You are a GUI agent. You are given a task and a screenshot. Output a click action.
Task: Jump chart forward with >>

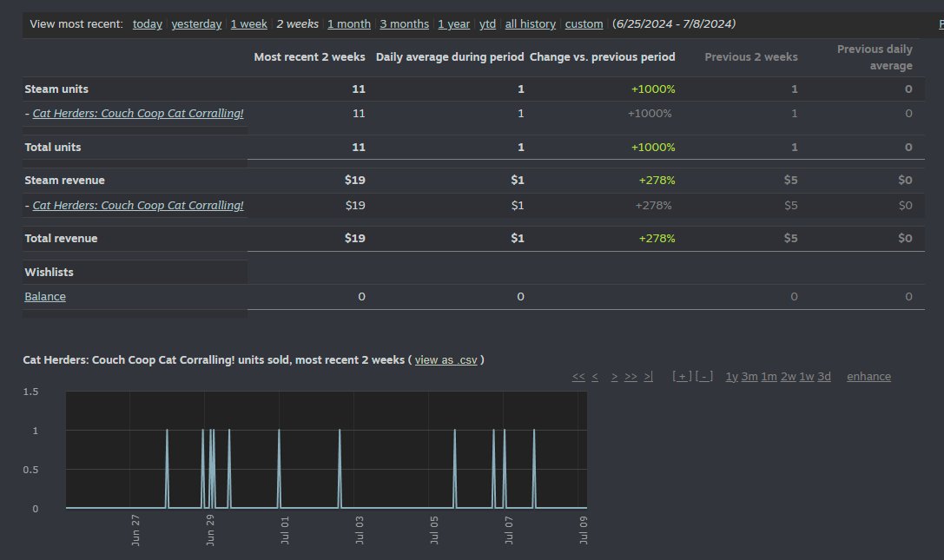point(630,376)
